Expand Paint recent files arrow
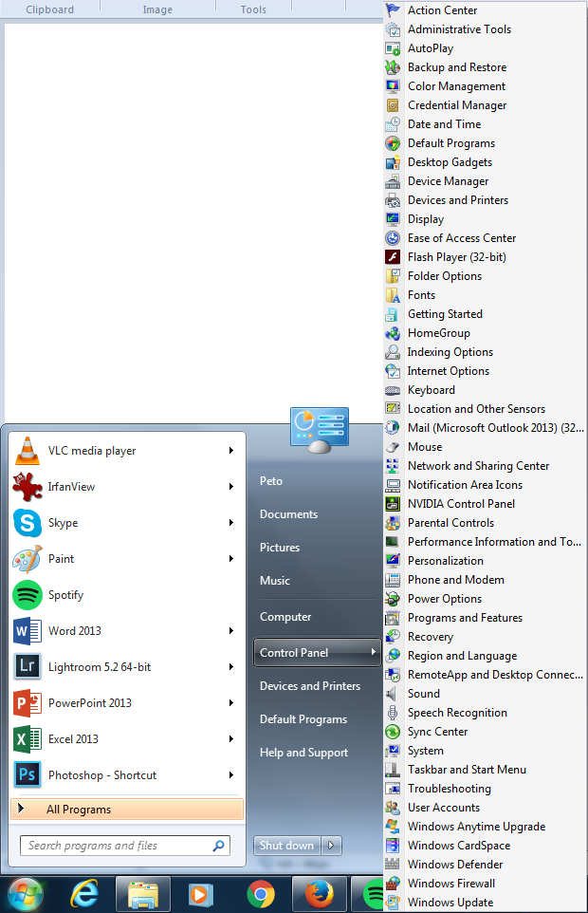The height and width of the screenshot is (913, 588). coord(231,558)
